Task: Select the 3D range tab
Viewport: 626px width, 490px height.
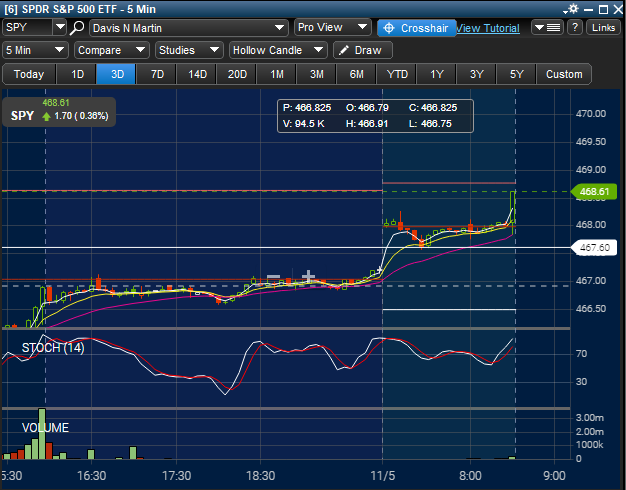Action: point(117,74)
